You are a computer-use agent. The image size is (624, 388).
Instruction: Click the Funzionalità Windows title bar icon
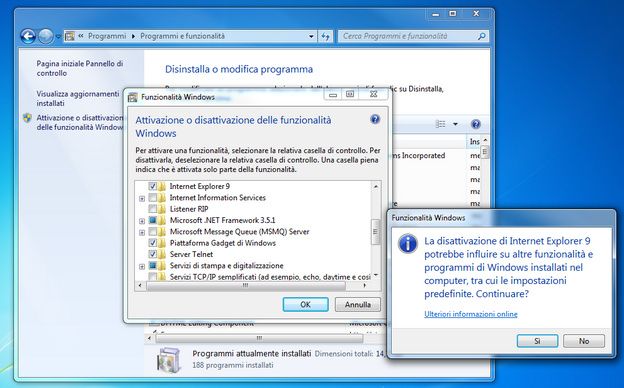point(133,97)
